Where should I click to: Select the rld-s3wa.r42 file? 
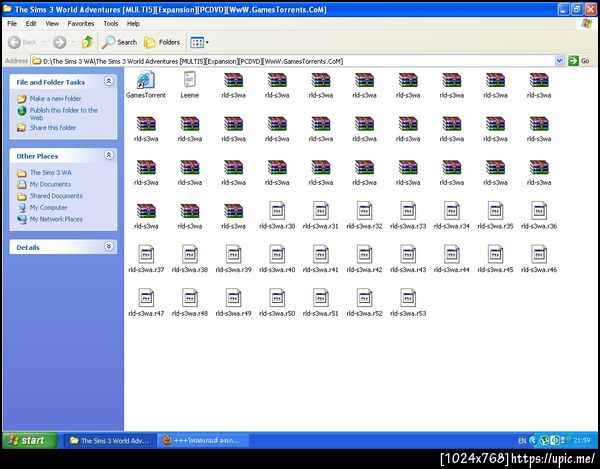pos(364,259)
